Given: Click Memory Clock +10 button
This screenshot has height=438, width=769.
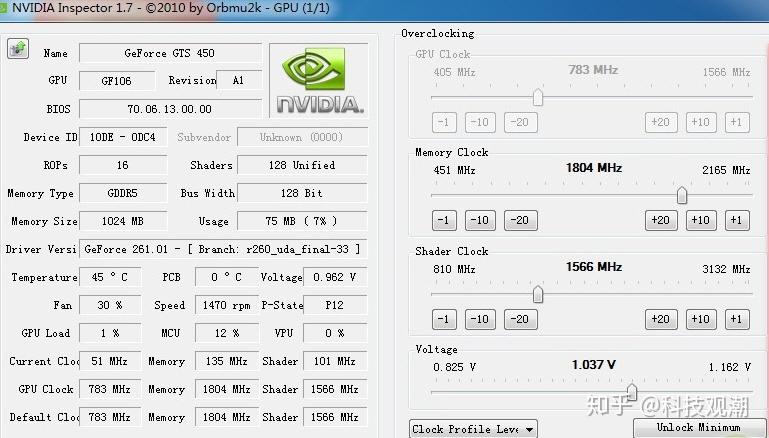Looking at the screenshot, I should (x=701, y=220).
